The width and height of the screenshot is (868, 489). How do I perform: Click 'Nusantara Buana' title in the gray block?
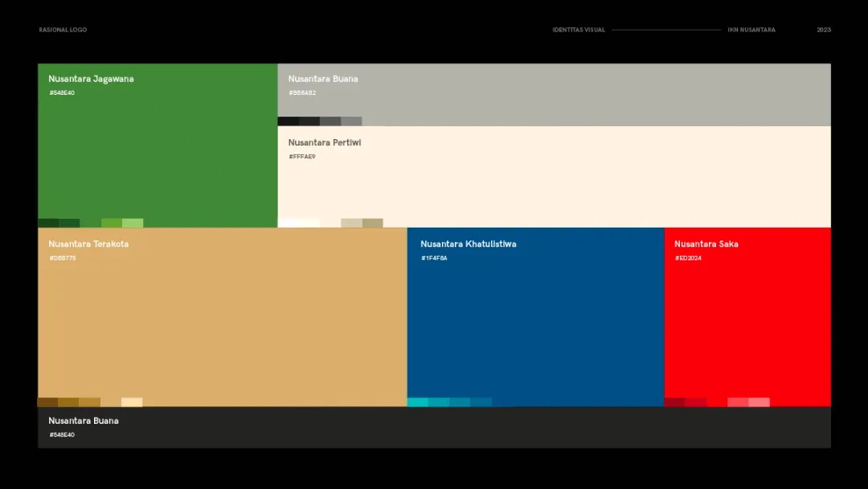tap(323, 79)
